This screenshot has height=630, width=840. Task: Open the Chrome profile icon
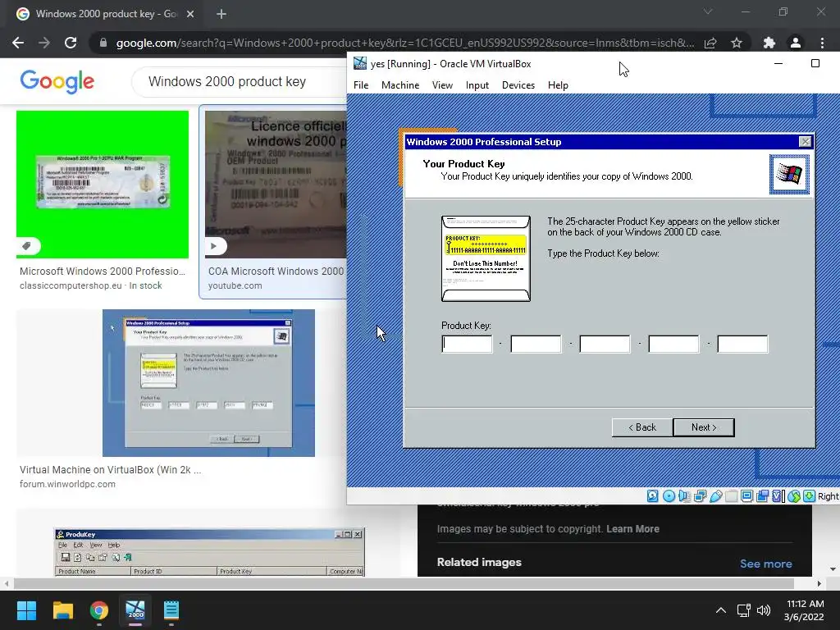[x=796, y=43]
